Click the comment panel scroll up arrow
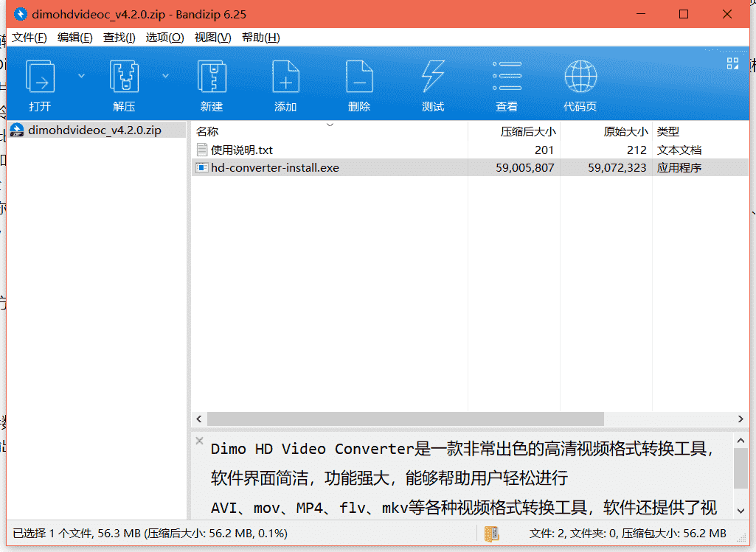This screenshot has height=552, width=756. (x=741, y=440)
